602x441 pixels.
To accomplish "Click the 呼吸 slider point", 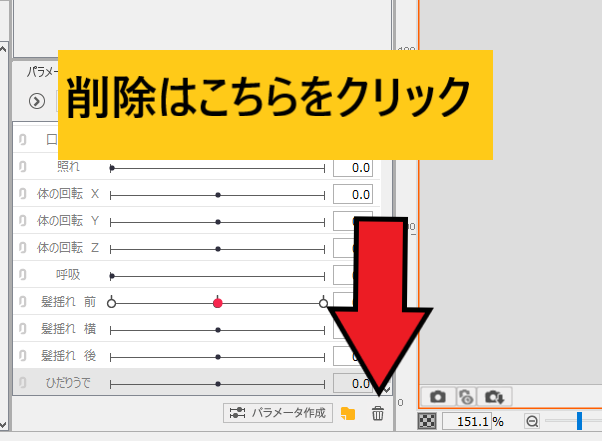I will (x=112, y=276).
